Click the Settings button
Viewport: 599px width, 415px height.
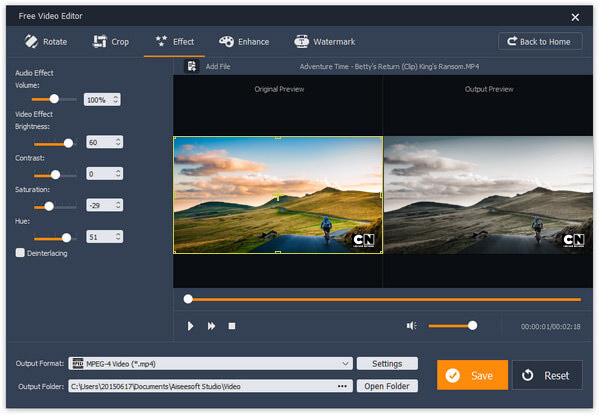pyautogui.click(x=387, y=363)
